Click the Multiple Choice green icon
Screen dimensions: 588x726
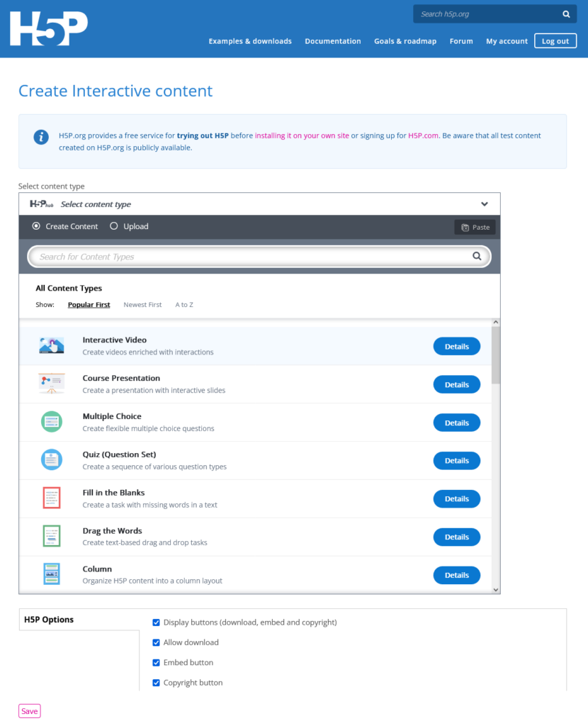51,422
